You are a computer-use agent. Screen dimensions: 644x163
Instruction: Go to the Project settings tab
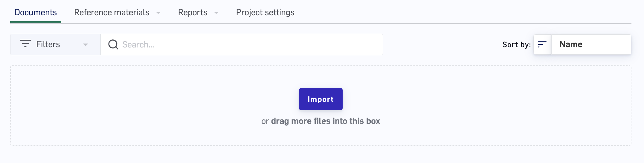click(265, 12)
